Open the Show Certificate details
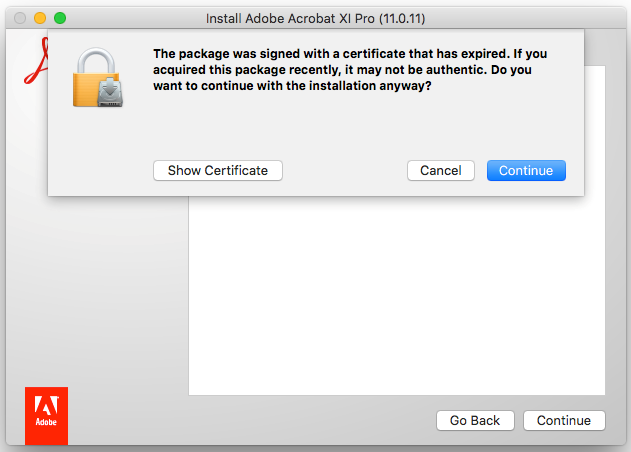Viewport: 631px width, 452px height. pos(218,171)
